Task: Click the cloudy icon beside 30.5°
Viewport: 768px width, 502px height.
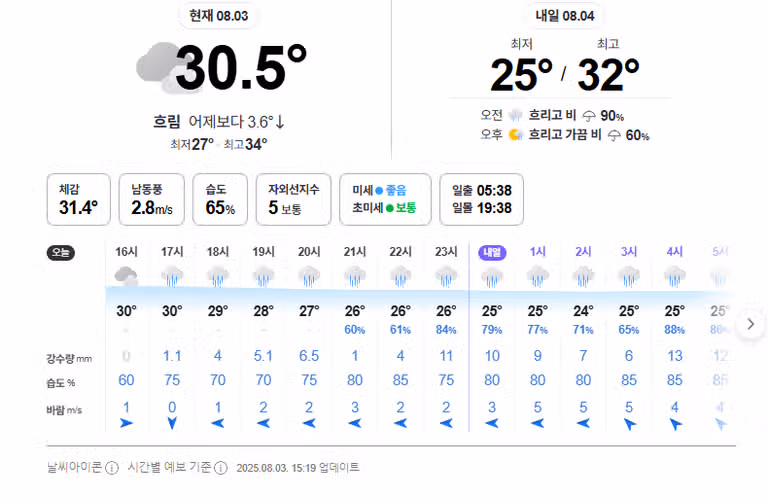Action: (158, 68)
